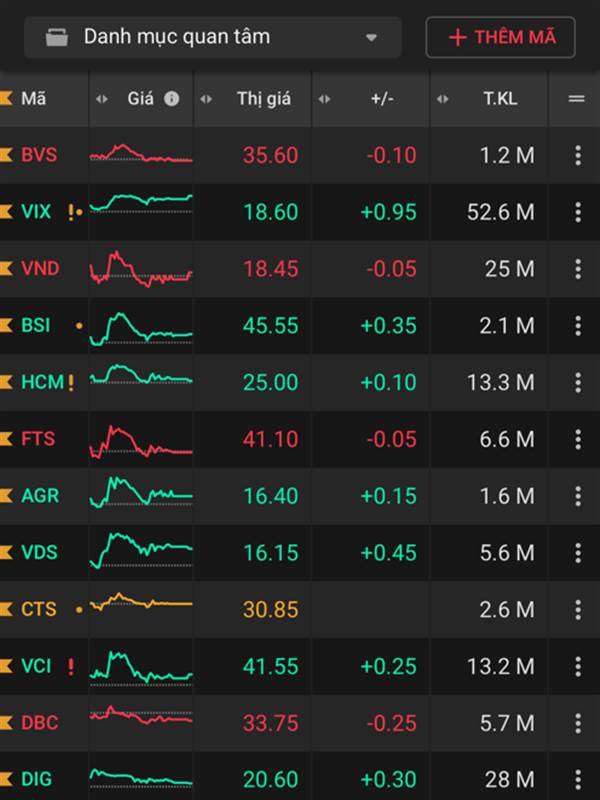Click the THÊM MÃ button
Screen dimensions: 600x800
click(x=501, y=37)
